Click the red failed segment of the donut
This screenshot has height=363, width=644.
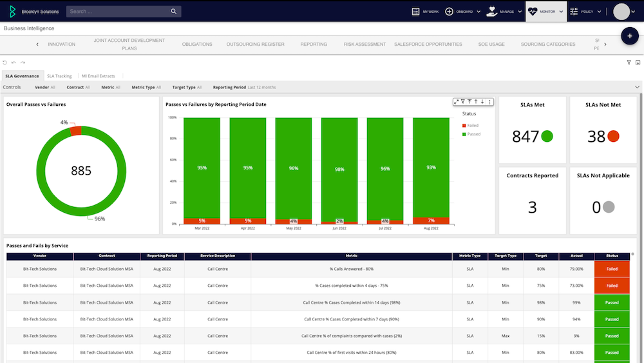(x=75, y=131)
